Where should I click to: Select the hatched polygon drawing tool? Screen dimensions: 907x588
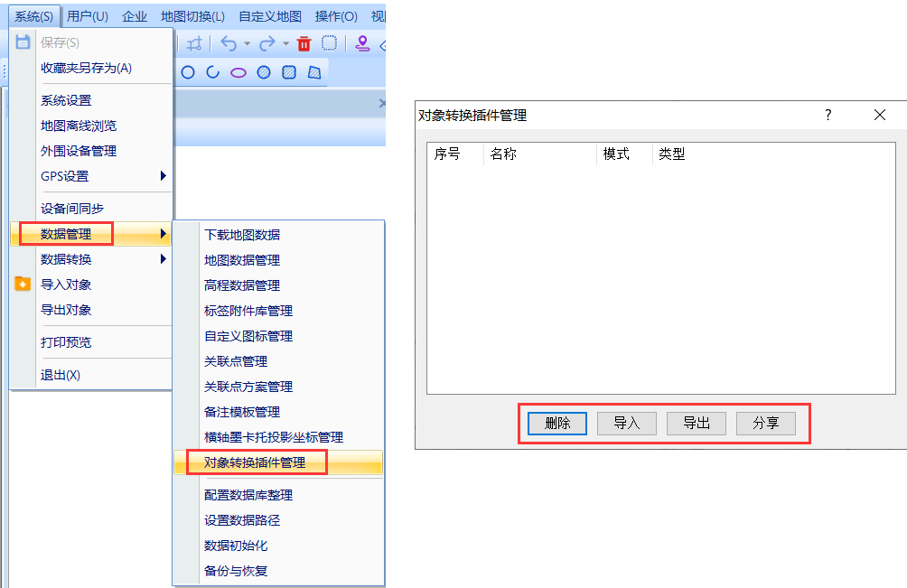[x=314, y=73]
